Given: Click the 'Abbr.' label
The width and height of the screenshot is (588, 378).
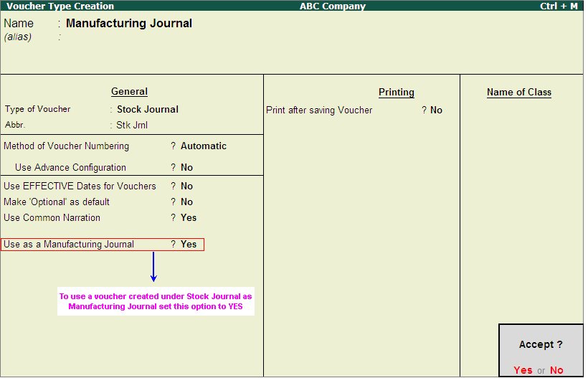Looking at the screenshot, I should pos(15,125).
